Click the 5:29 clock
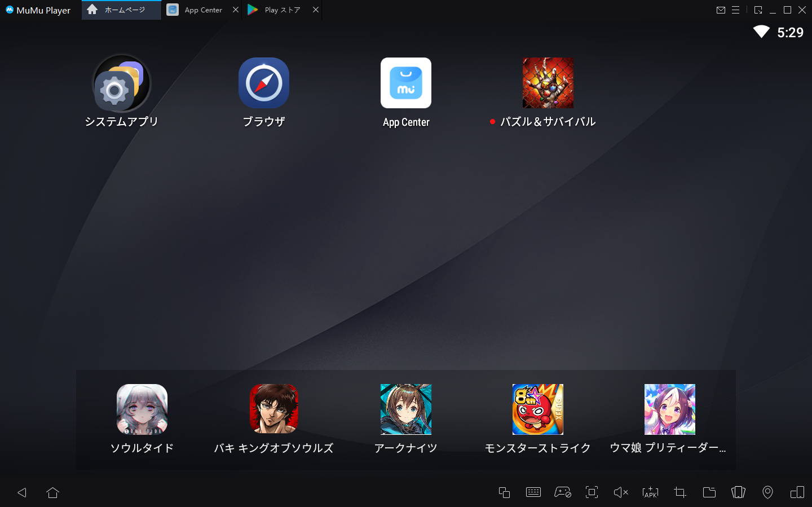This screenshot has width=812, height=507. (x=790, y=33)
